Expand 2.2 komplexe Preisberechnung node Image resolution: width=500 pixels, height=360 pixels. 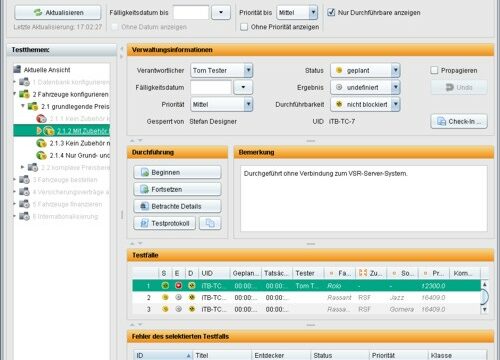point(23,167)
